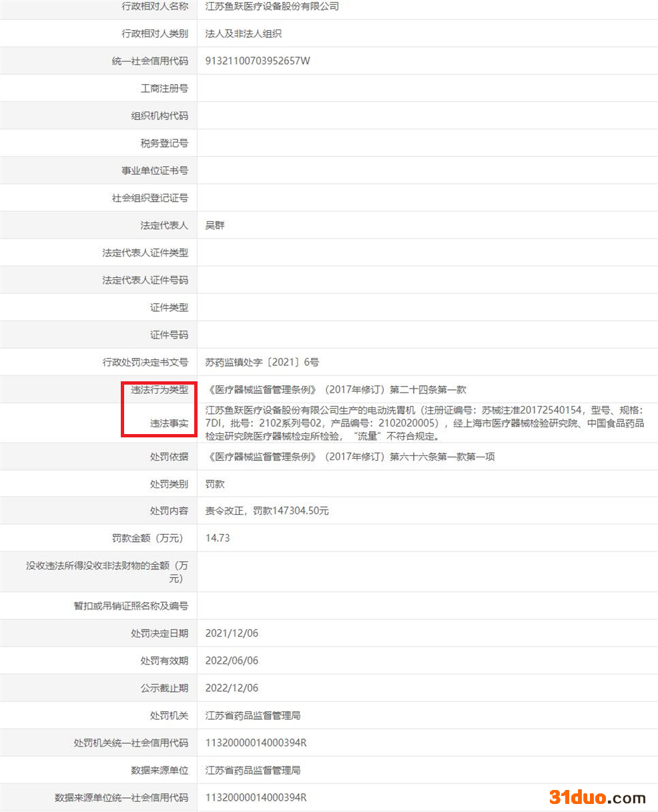Image resolution: width=658 pixels, height=812 pixels.
Task: Click the 行政相对人类别 value 法人及非法人组织
Action: click(x=244, y=33)
